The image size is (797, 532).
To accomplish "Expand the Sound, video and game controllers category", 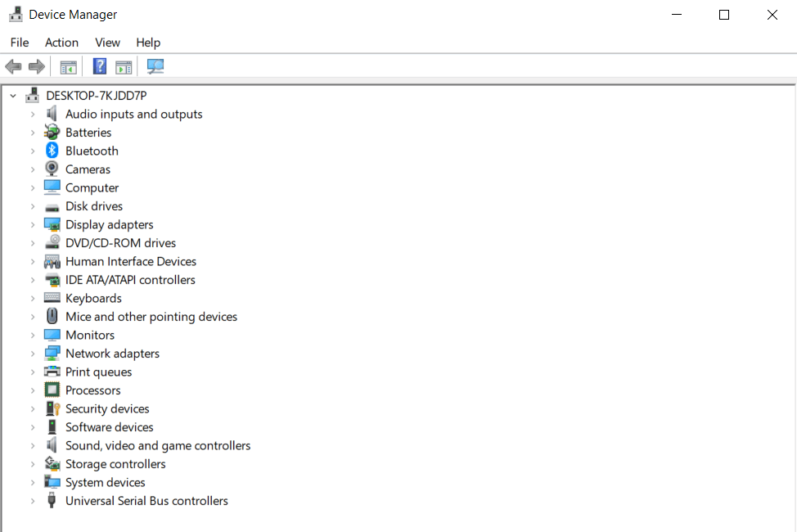I will pyautogui.click(x=33, y=445).
